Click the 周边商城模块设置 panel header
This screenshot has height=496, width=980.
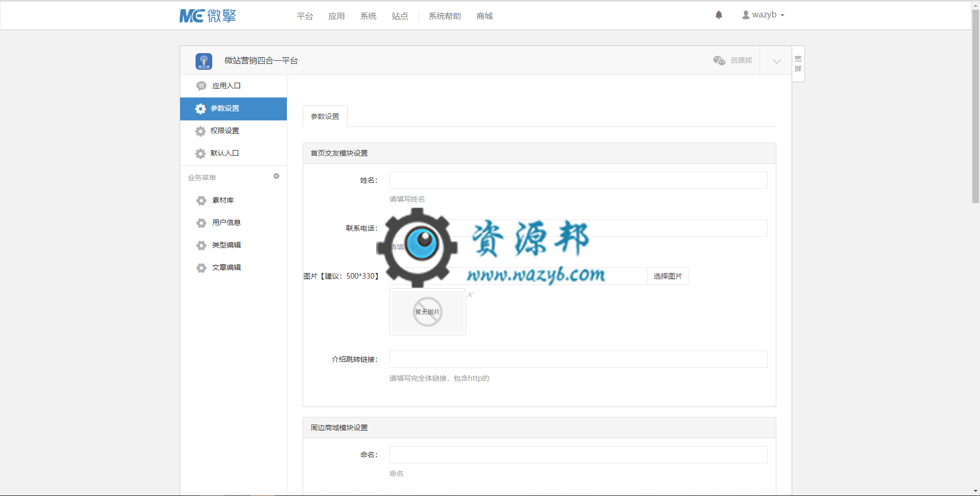(540, 428)
